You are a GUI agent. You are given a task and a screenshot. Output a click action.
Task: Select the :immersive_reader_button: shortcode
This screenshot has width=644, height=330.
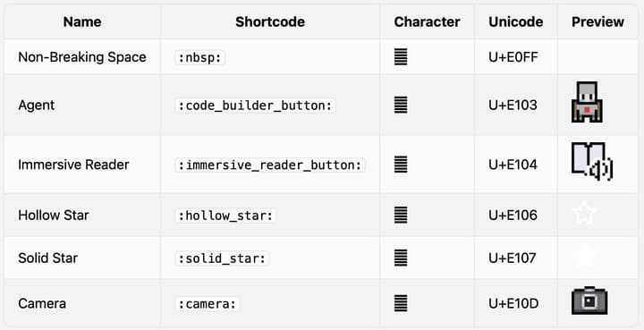pyautogui.click(x=270, y=165)
